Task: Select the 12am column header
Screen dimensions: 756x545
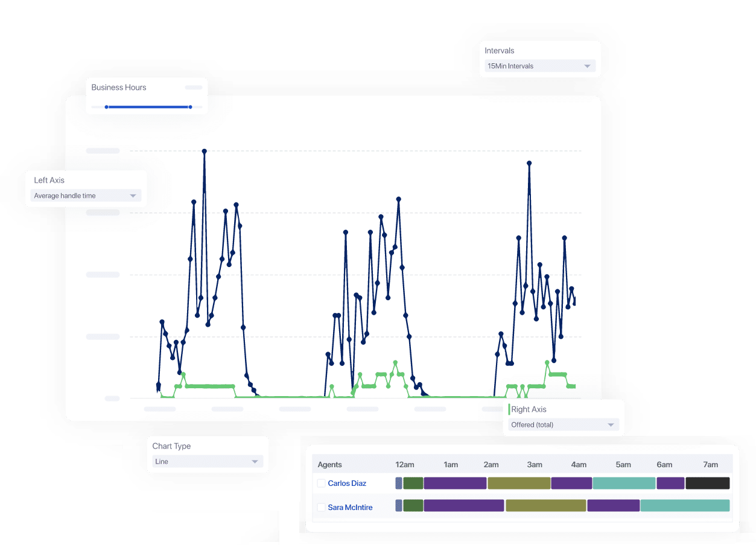Action: tap(404, 464)
